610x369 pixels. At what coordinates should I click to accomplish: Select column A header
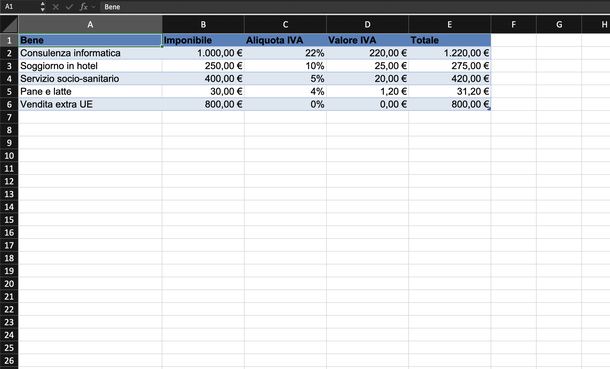click(90, 24)
